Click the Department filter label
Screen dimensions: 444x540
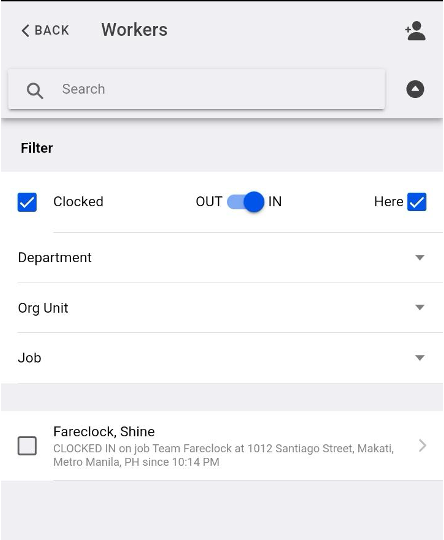pyautogui.click(x=54, y=258)
